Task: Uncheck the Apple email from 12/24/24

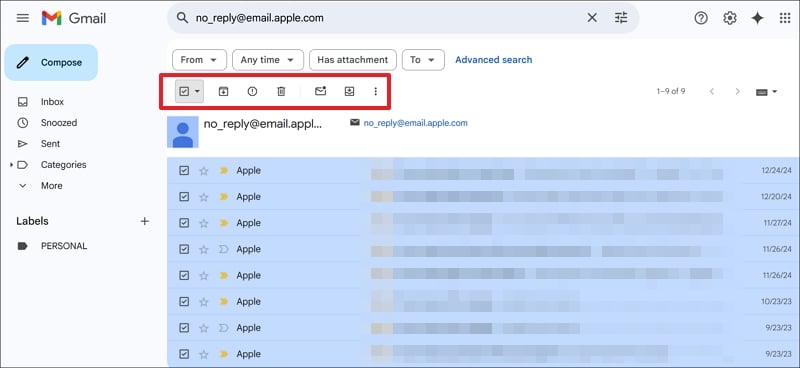Action: click(x=184, y=170)
